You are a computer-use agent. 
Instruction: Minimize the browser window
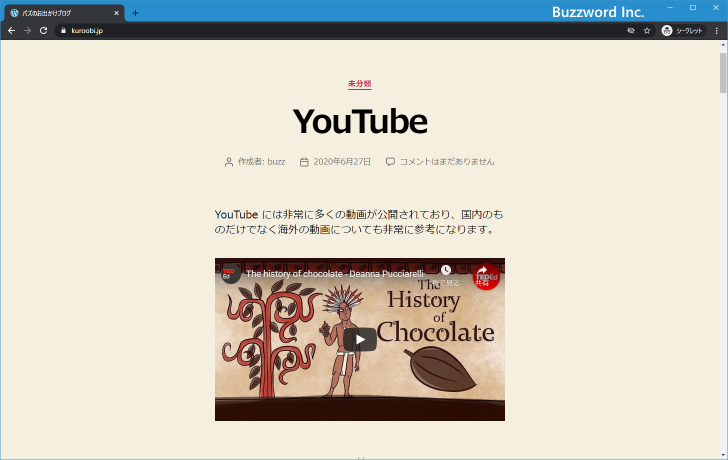click(670, 7)
